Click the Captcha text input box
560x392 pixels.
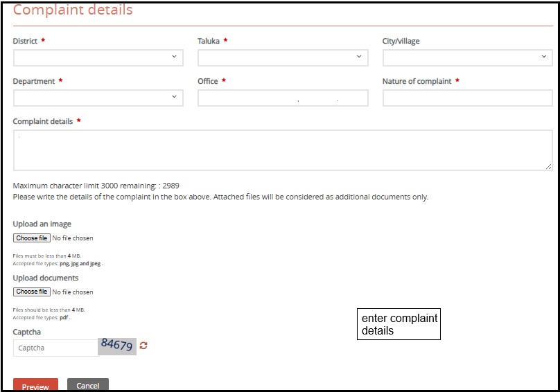pyautogui.click(x=55, y=348)
